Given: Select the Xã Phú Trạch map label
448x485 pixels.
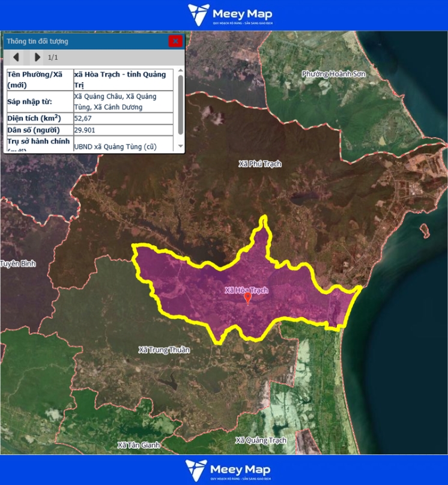Looking at the screenshot, I should tap(259, 164).
